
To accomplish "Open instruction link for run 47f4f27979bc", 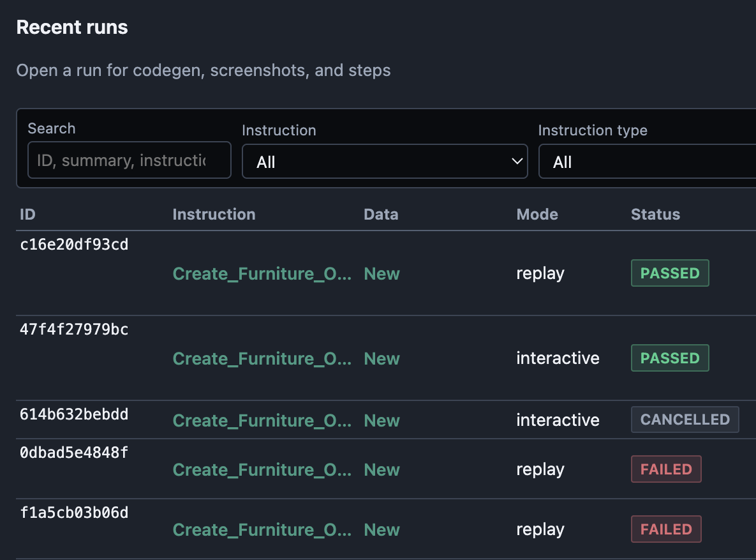I will pyautogui.click(x=262, y=359).
